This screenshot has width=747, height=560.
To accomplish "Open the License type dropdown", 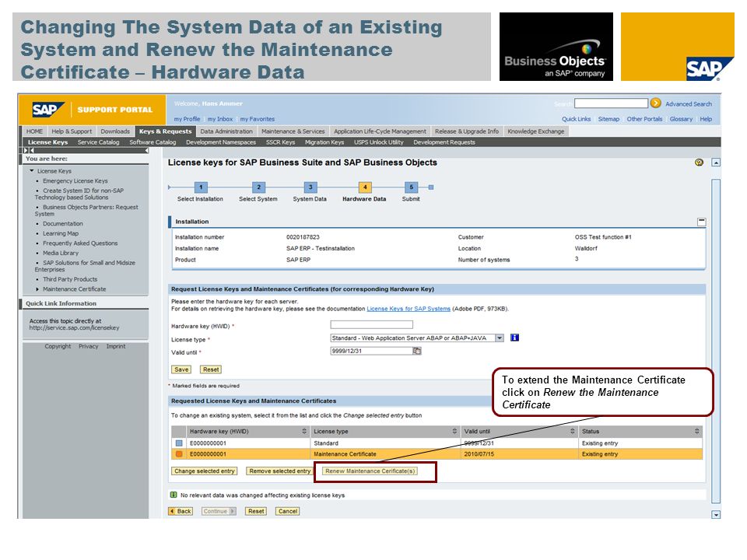I will (500, 338).
